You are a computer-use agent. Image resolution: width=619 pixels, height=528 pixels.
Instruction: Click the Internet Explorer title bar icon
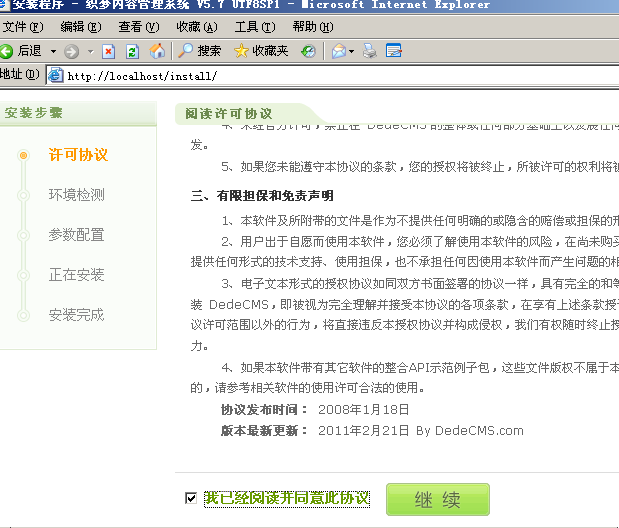coord(4,4)
